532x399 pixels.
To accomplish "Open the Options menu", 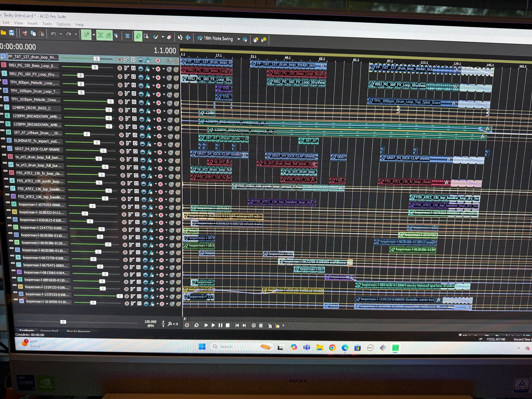I will [63, 24].
